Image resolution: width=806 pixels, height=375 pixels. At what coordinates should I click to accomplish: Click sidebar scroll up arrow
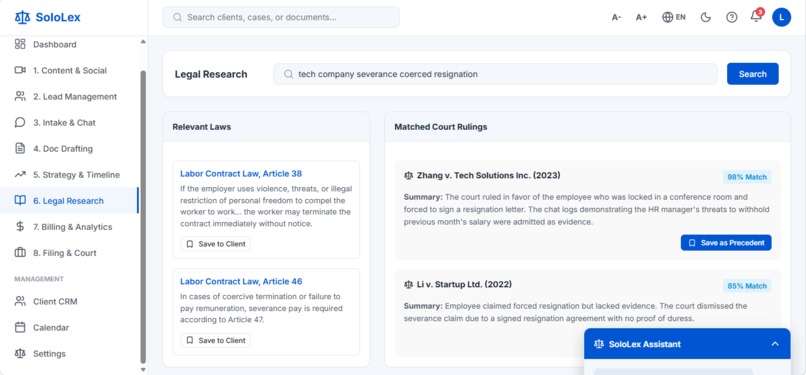(143, 42)
